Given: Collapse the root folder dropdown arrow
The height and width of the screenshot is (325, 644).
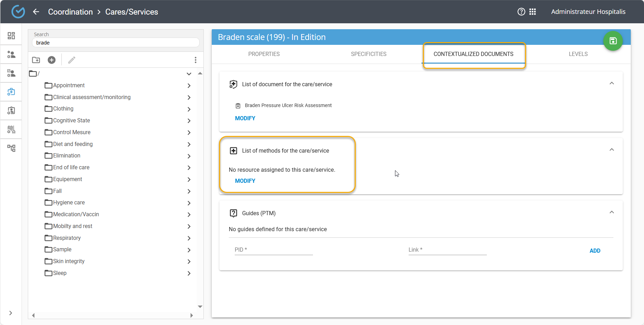Looking at the screenshot, I should [189, 74].
